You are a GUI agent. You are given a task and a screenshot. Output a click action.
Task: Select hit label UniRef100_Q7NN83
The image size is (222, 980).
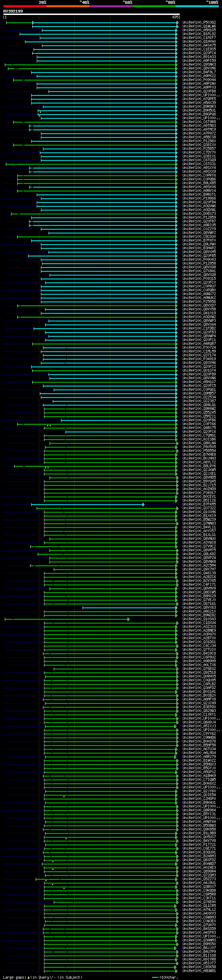coord(199,524)
